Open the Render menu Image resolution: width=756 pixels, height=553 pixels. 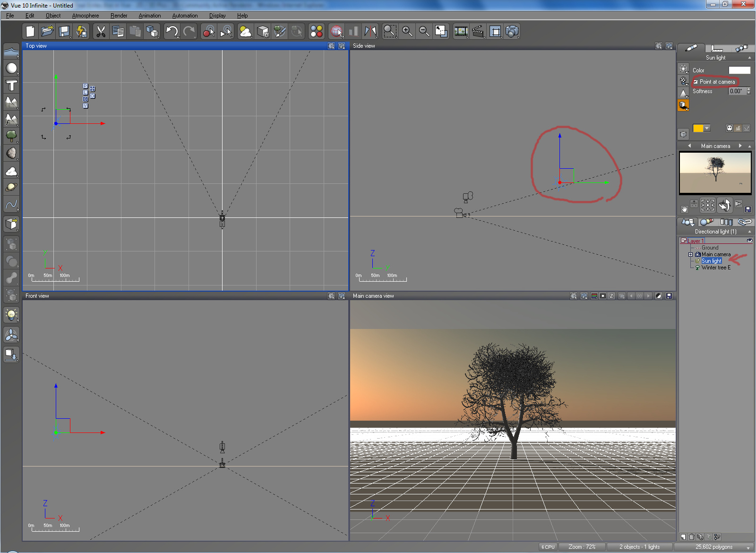point(119,16)
